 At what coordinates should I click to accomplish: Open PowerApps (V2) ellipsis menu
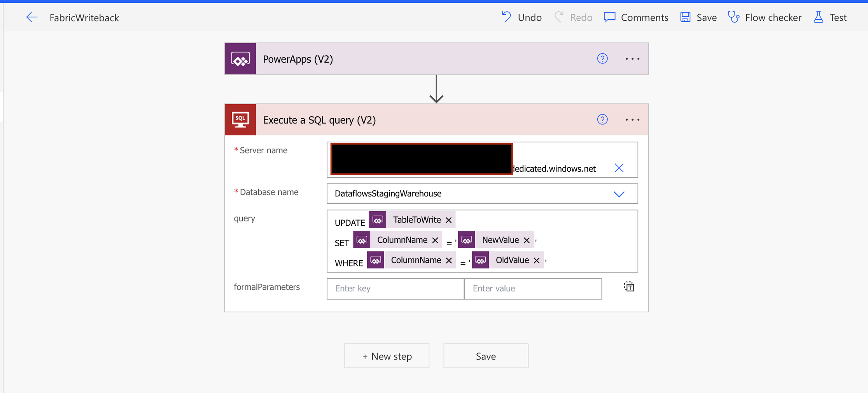click(632, 59)
